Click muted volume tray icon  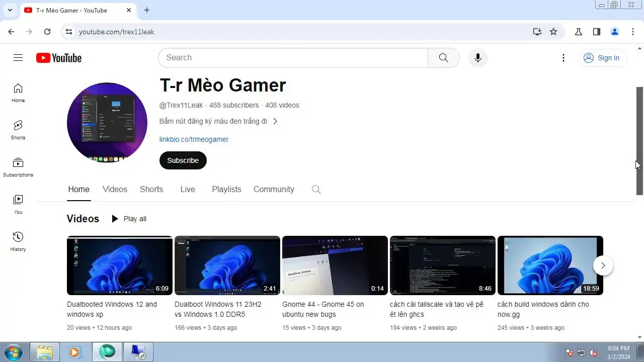[x=593, y=353]
